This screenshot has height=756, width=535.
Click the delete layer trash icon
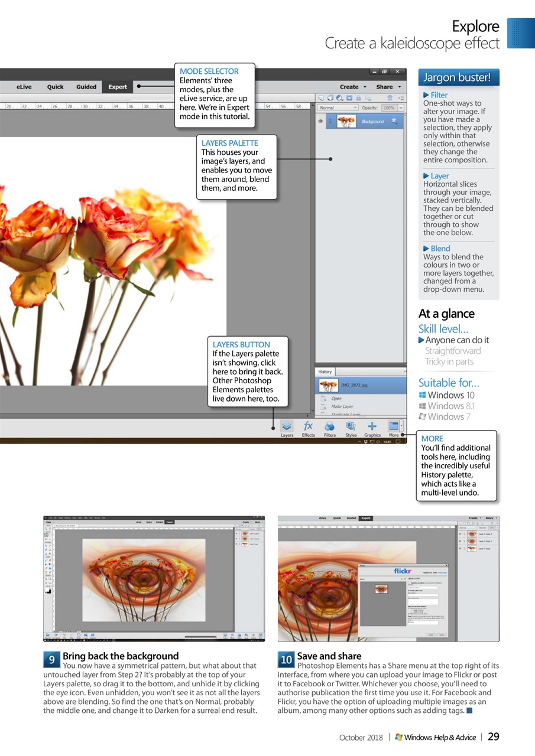pyautogui.click(x=389, y=97)
